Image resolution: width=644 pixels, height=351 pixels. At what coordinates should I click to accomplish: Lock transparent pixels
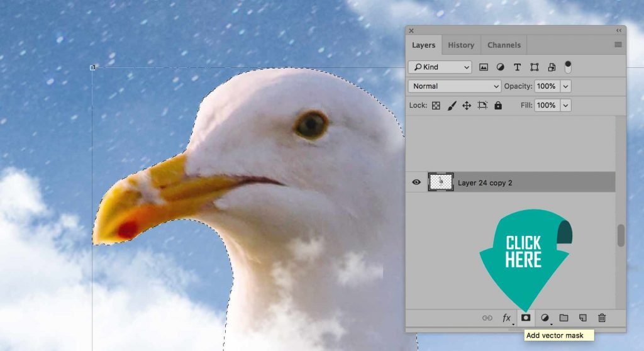tap(436, 106)
